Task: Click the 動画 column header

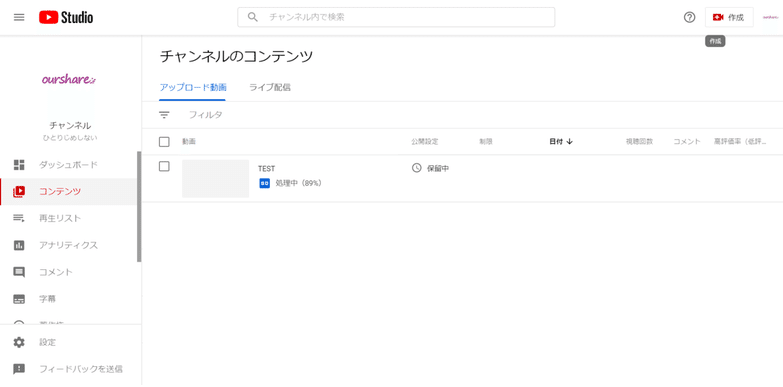Action: pos(189,142)
